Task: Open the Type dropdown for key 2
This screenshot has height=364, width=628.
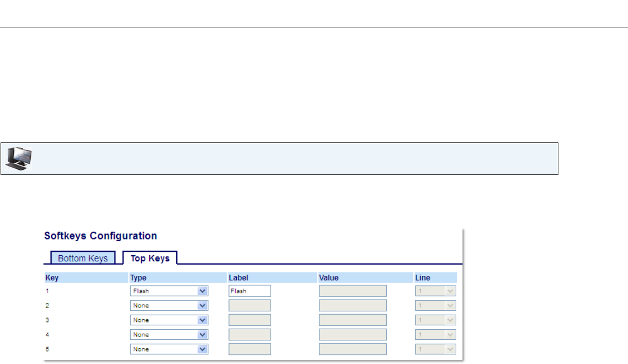Action: coord(169,306)
